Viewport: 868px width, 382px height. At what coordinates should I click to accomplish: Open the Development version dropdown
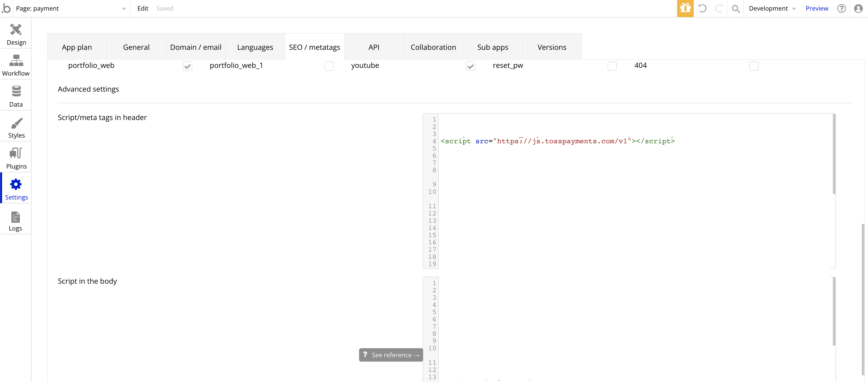(x=772, y=9)
